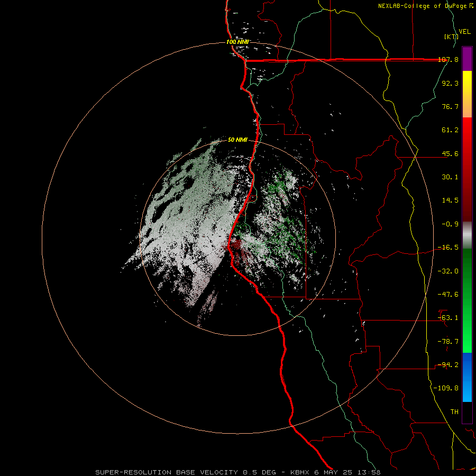This screenshot has width=476, height=476.
Task: Click the -78.7 legend value
Action: coord(448,342)
